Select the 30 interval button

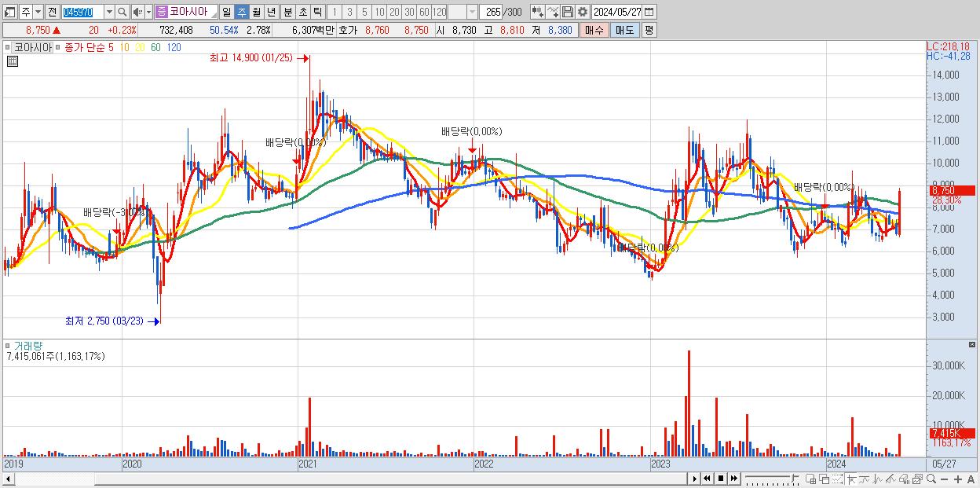pyautogui.click(x=409, y=12)
